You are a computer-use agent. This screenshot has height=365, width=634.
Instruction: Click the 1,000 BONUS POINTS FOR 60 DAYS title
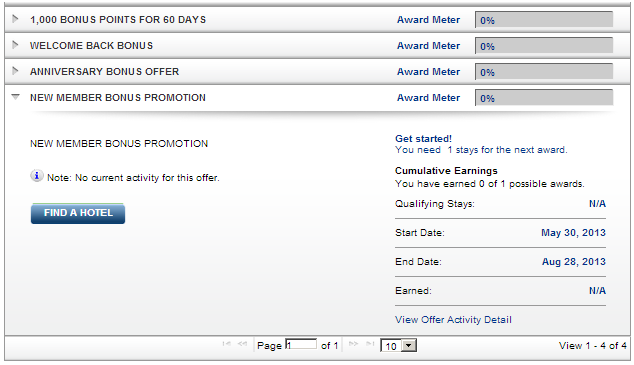point(118,20)
